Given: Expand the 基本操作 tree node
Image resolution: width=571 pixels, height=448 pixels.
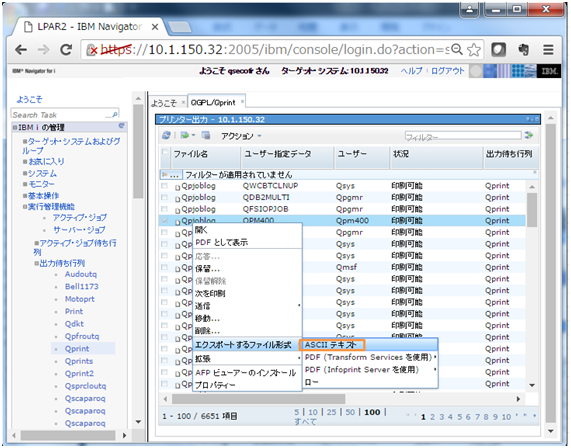Looking at the screenshot, I should point(25,196).
